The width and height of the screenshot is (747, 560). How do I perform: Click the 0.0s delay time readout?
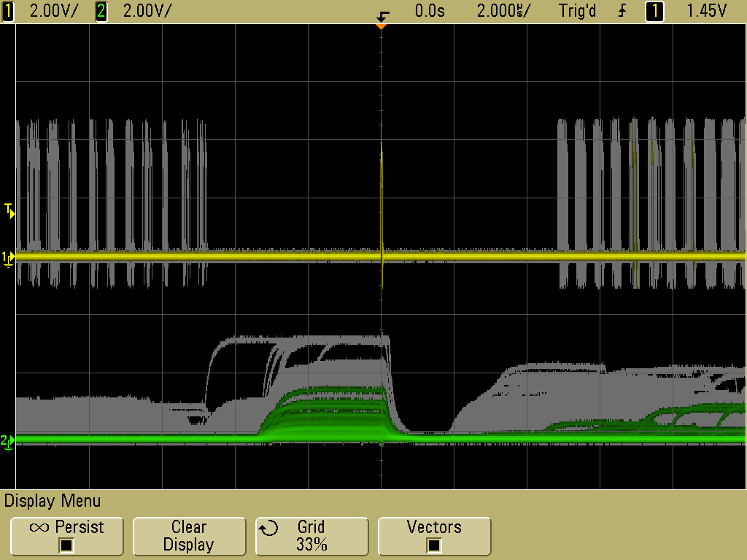tap(430, 11)
